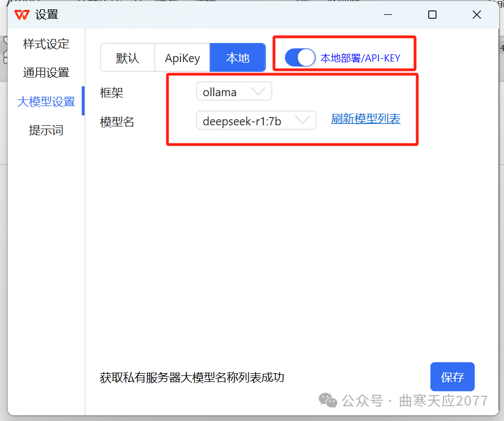Maximize the 设置 window
The image size is (504, 421).
tap(432, 15)
